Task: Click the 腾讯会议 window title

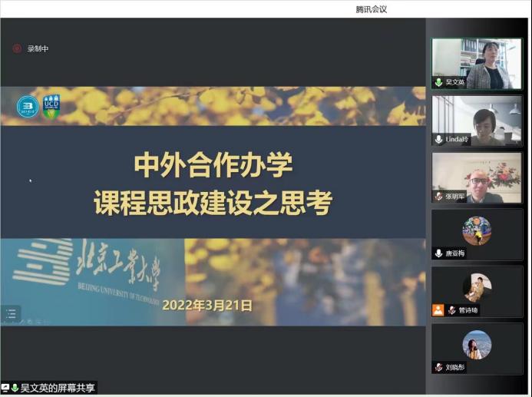Action: coord(372,8)
